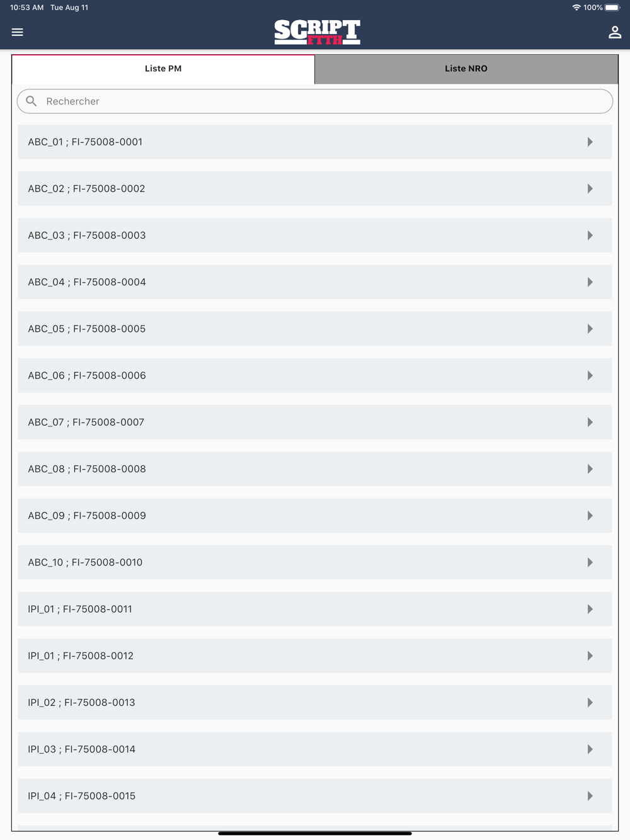Focus the Rechercher search field
This screenshot has width=630, height=840.
tap(315, 101)
